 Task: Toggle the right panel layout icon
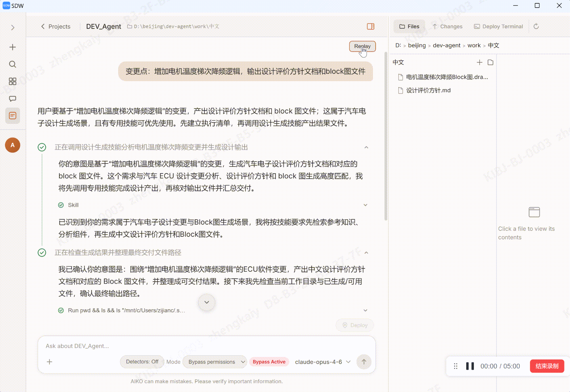[x=371, y=26]
